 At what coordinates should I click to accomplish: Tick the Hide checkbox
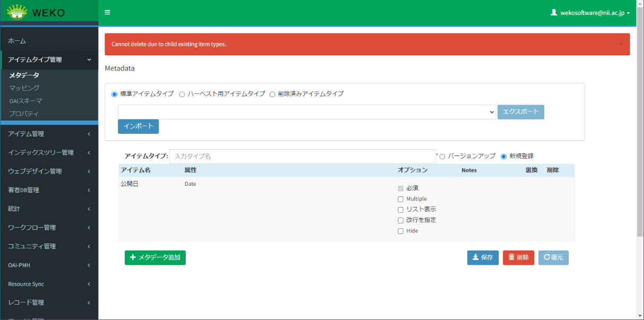click(401, 231)
